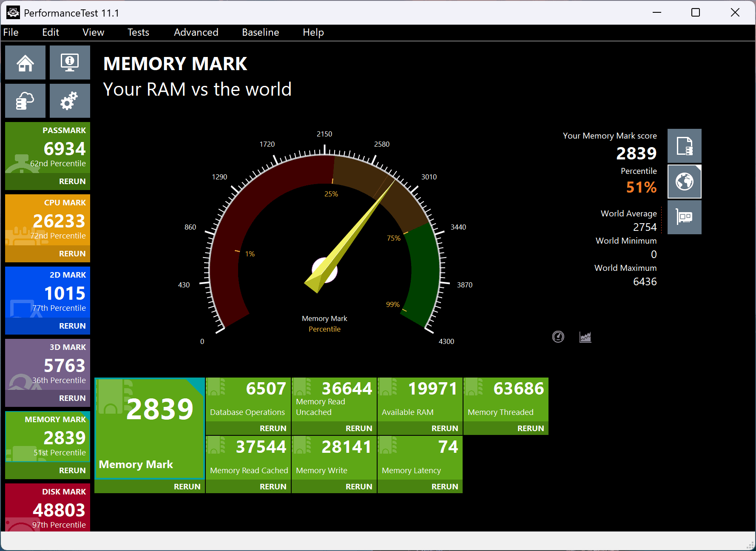Screen dimensions: 756x551
Task: Select the Memory Mark 2839 sidebar tile
Action: click(x=48, y=437)
